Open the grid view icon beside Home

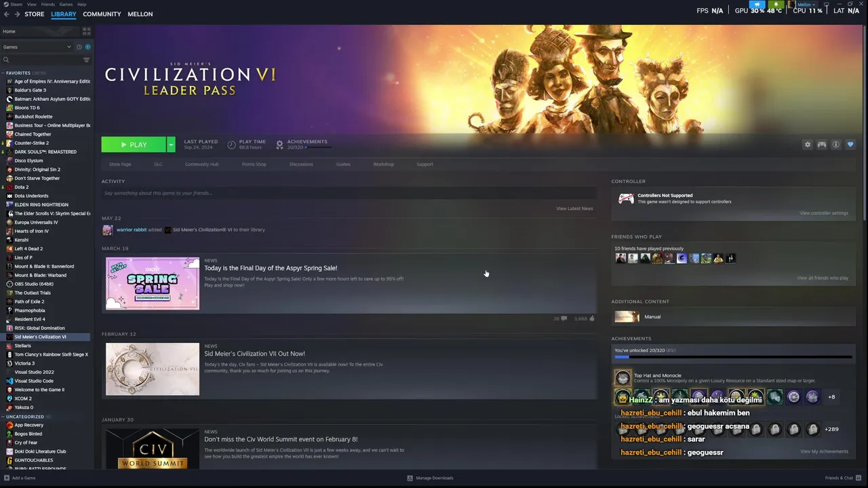tap(86, 31)
